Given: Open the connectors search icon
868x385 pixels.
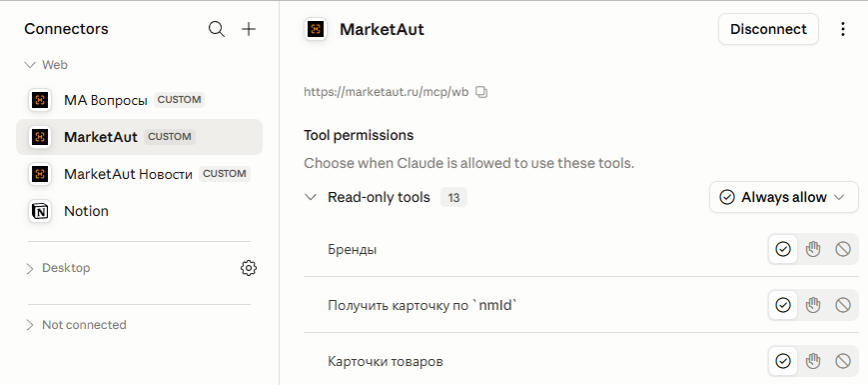Looking at the screenshot, I should [217, 29].
